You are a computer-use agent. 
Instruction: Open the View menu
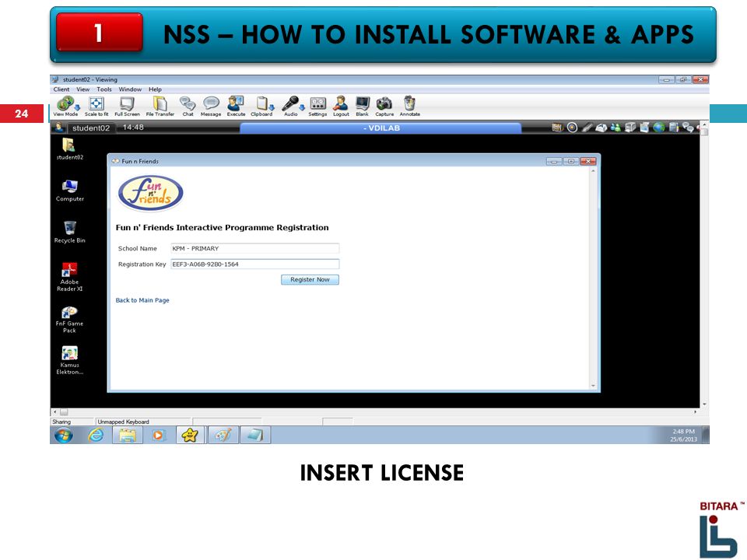(83, 89)
